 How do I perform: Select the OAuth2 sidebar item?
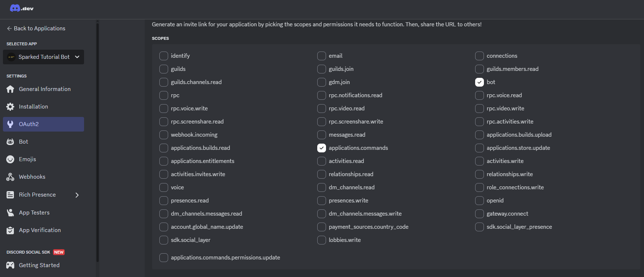pos(43,124)
